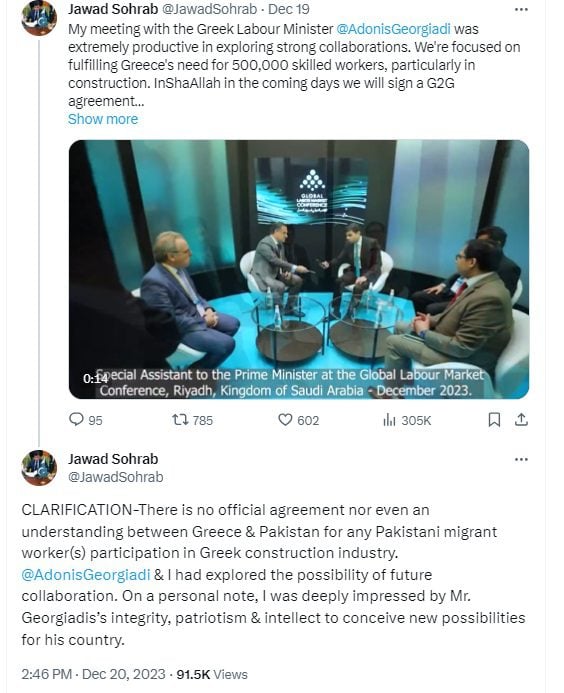Like the tweet using the heart icon
Image resolution: width=564 pixels, height=693 pixels.
pyautogui.click(x=285, y=419)
